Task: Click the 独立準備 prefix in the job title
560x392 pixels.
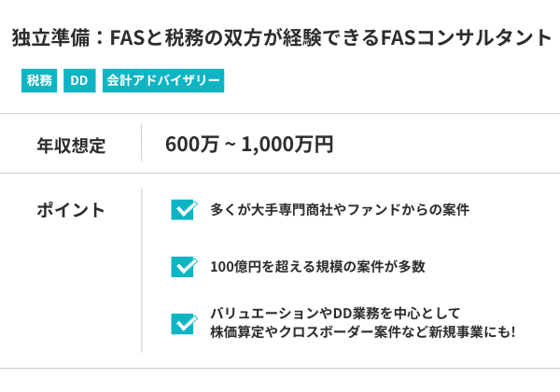Action: click(x=51, y=38)
